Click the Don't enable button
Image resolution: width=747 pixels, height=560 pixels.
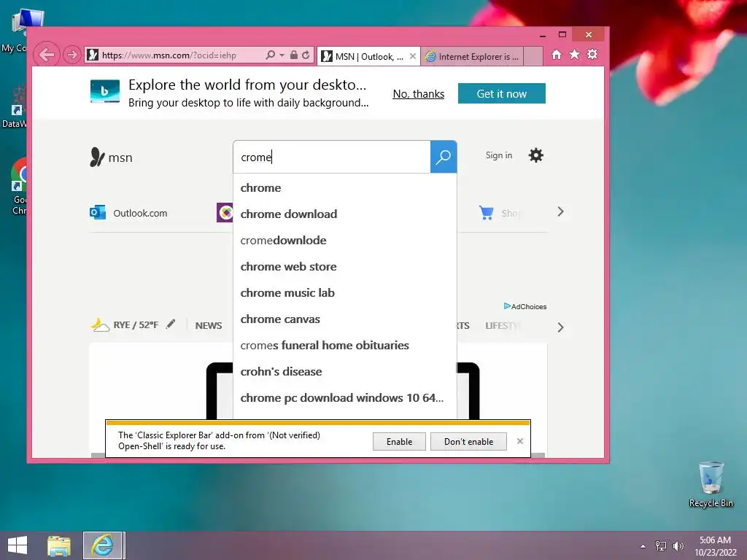click(x=468, y=441)
